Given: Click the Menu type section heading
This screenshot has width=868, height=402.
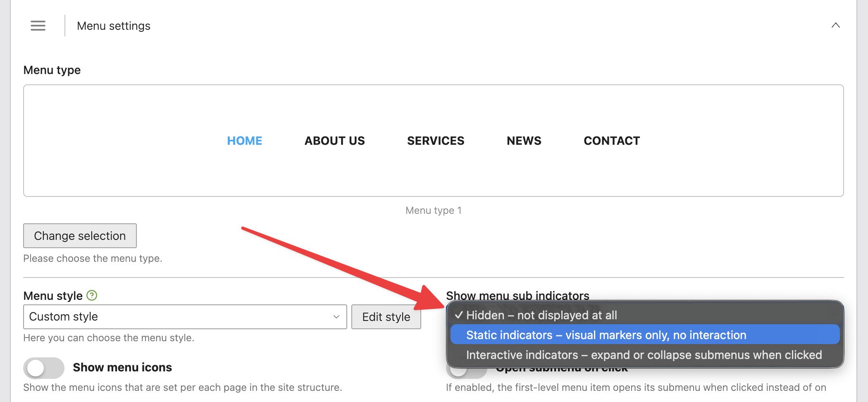Looking at the screenshot, I should 52,70.
